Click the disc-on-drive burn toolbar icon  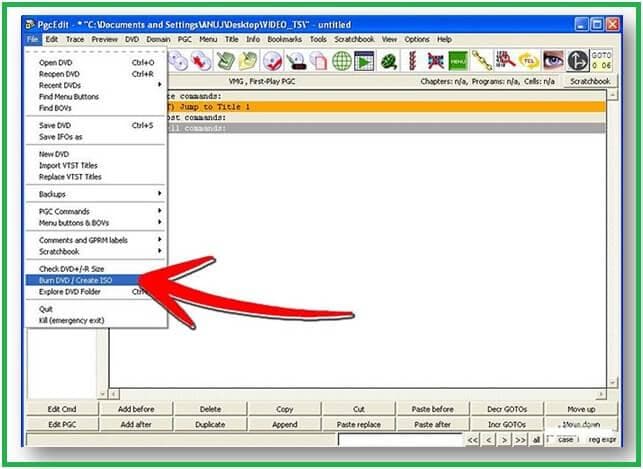tap(296, 61)
